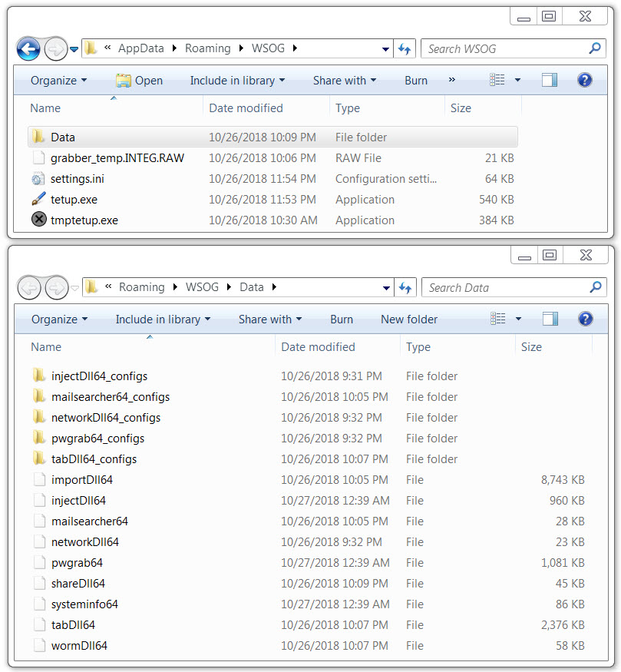Select tmptetup.exe black X icon
Screen dimensions: 621x672
pos(39,220)
